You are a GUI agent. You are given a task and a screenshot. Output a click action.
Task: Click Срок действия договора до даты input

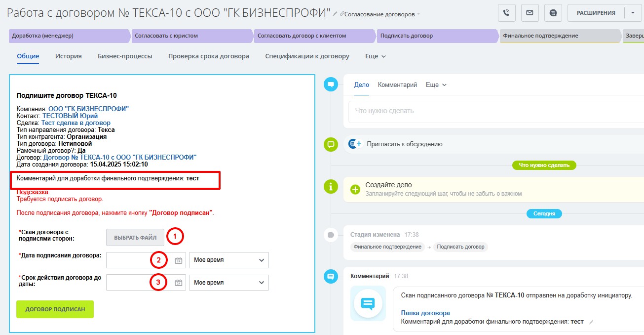tap(146, 283)
